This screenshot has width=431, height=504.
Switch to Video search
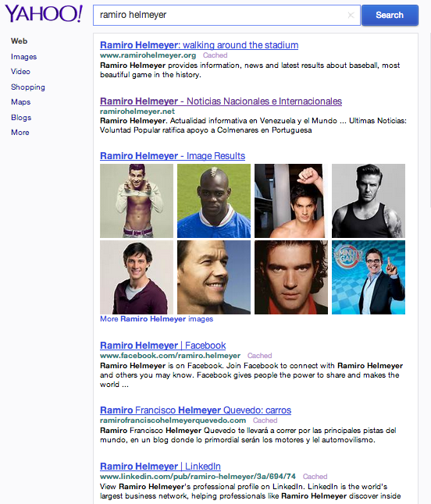tap(20, 71)
